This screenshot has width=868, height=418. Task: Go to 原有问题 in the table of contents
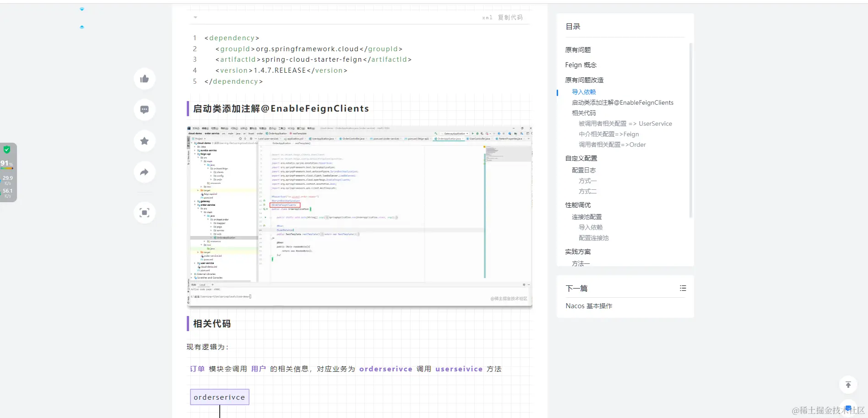578,50
